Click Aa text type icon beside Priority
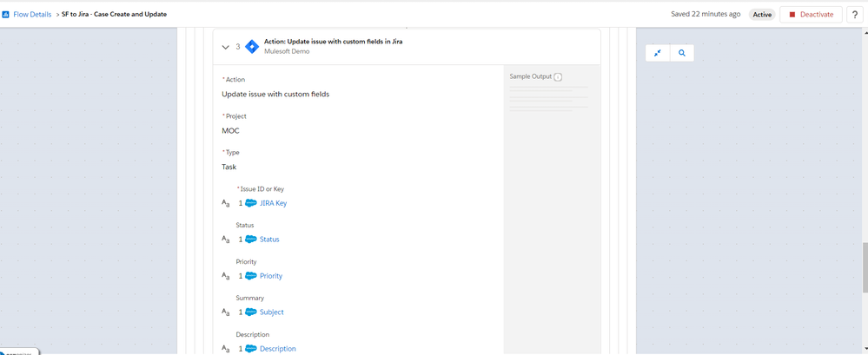 tap(225, 276)
